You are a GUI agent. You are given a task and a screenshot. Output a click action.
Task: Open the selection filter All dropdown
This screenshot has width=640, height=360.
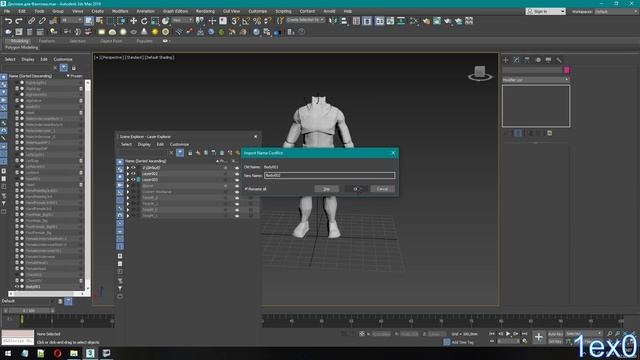(x=72, y=20)
